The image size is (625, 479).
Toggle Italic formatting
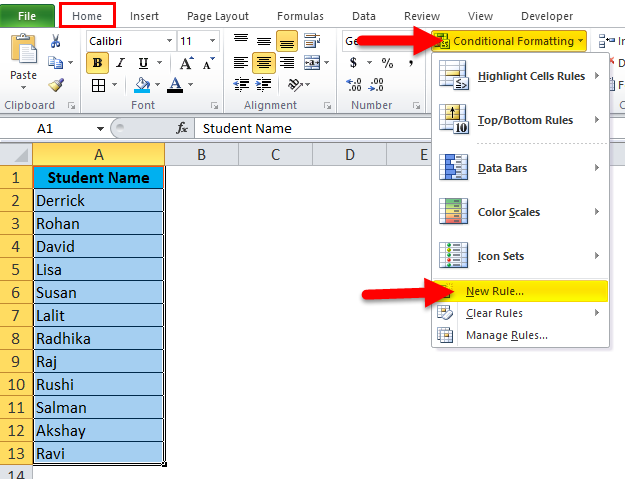[x=120, y=63]
